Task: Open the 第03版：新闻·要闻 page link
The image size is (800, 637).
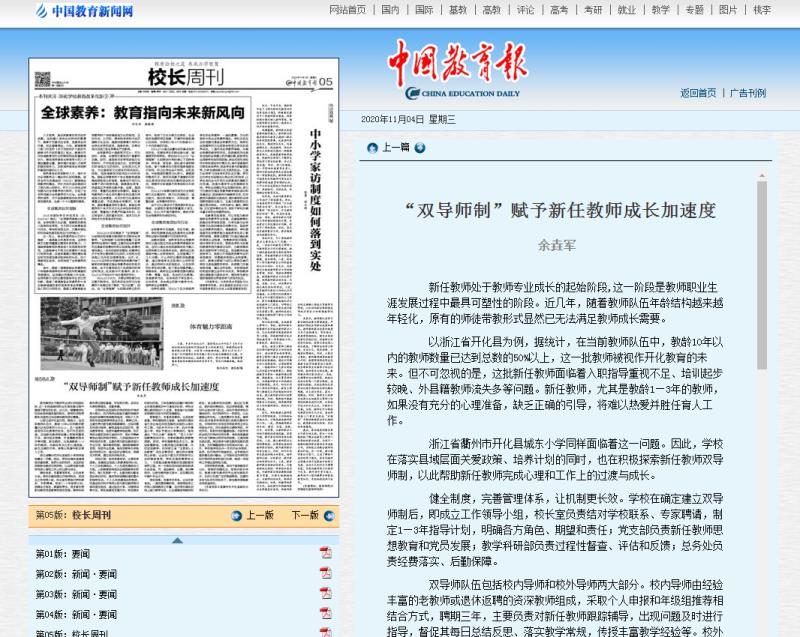Action: coord(75,593)
